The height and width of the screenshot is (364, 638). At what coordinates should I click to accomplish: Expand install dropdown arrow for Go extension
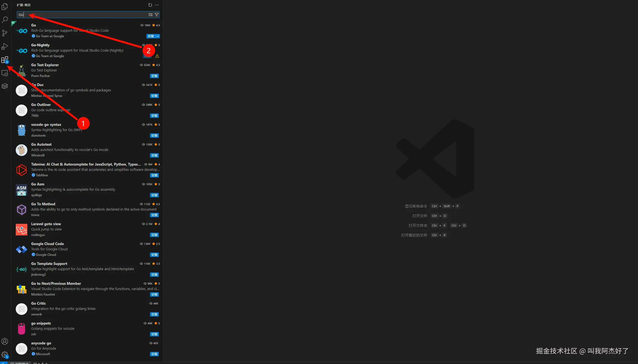pyautogui.click(x=158, y=36)
